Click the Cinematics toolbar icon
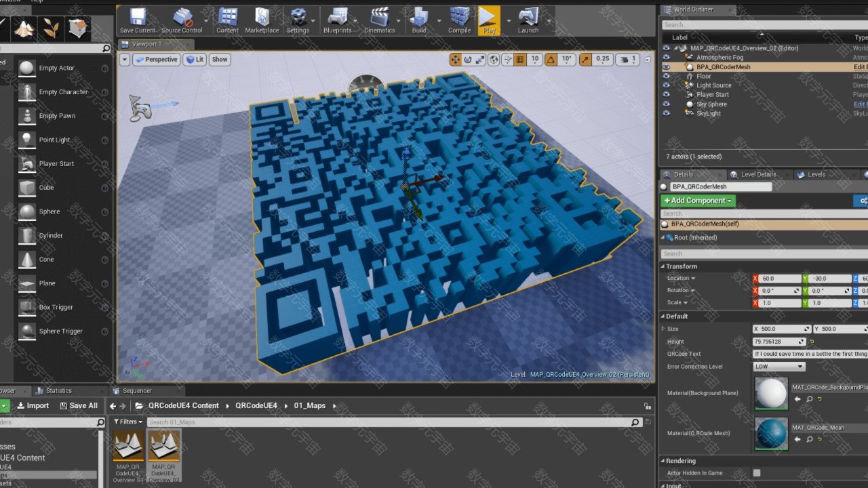The width and height of the screenshot is (868, 488). (x=379, y=20)
